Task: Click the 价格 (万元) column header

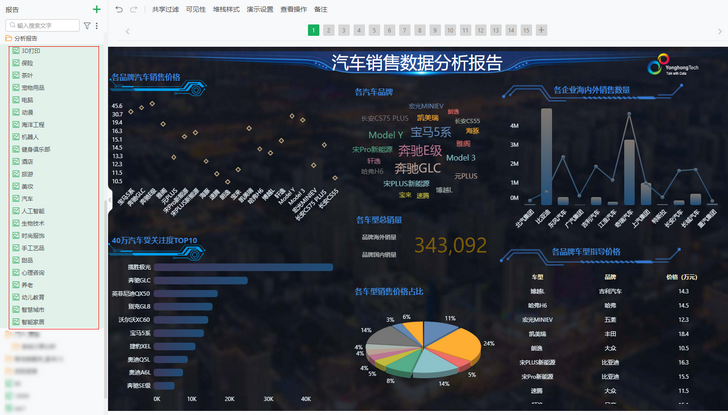Action: pos(682,277)
